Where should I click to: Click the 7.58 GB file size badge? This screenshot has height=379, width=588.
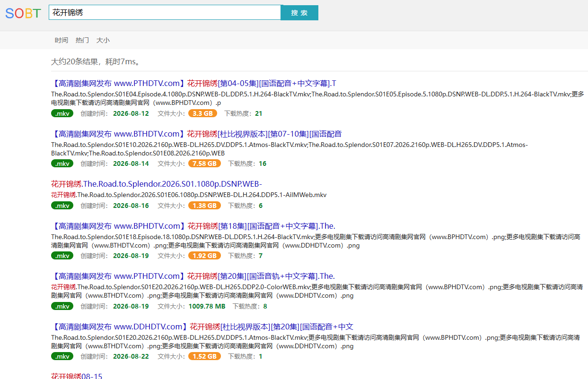[x=205, y=164]
